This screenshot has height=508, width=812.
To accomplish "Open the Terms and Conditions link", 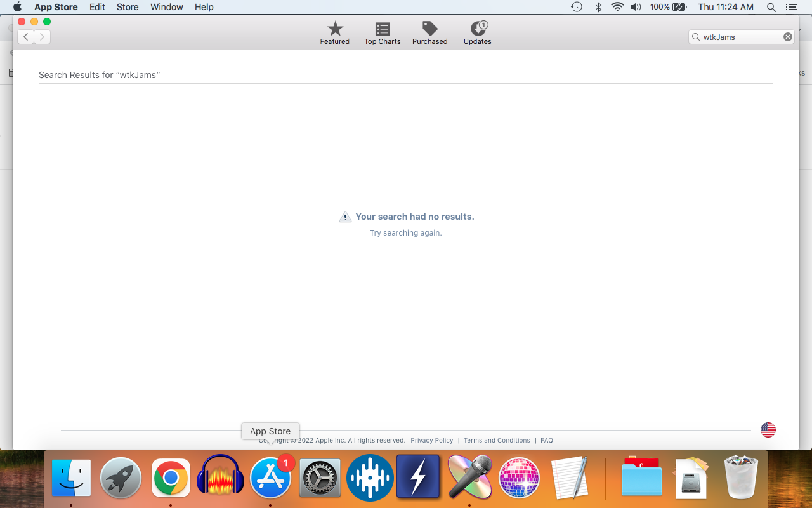I will click(497, 441).
